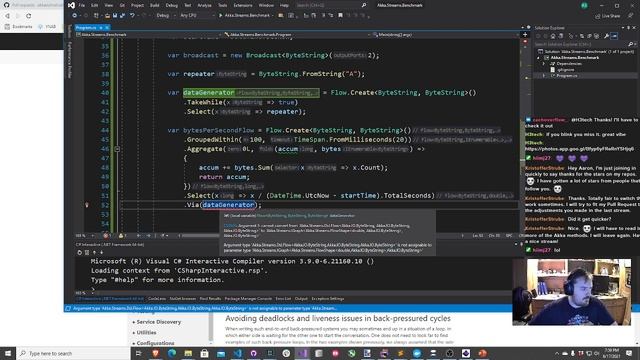
Task: Switch to the Exception Settings tab
Action: coord(328,299)
